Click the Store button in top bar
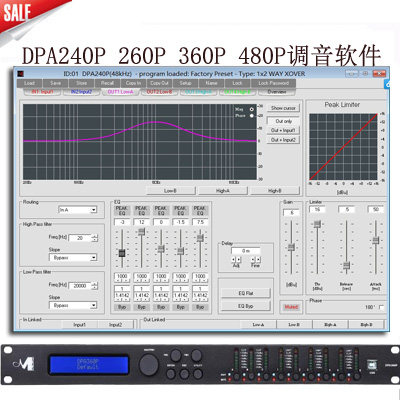Image resolution: width=400 pixels, height=400 pixels. 82,83
